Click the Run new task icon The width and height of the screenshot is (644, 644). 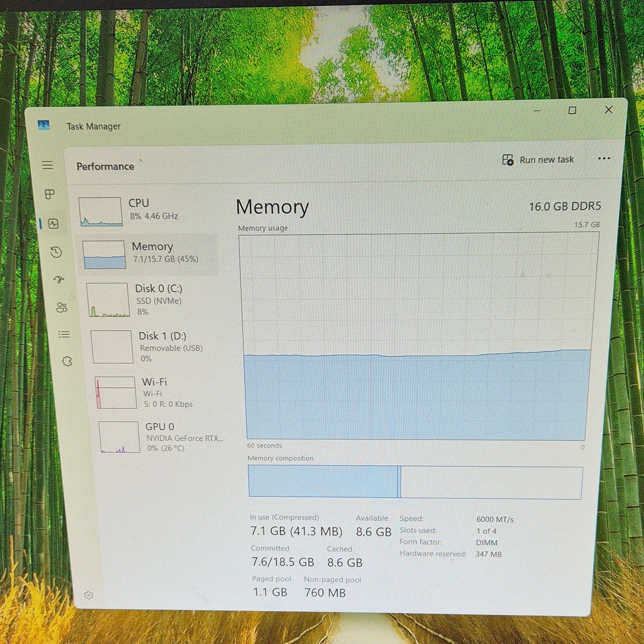[x=508, y=159]
